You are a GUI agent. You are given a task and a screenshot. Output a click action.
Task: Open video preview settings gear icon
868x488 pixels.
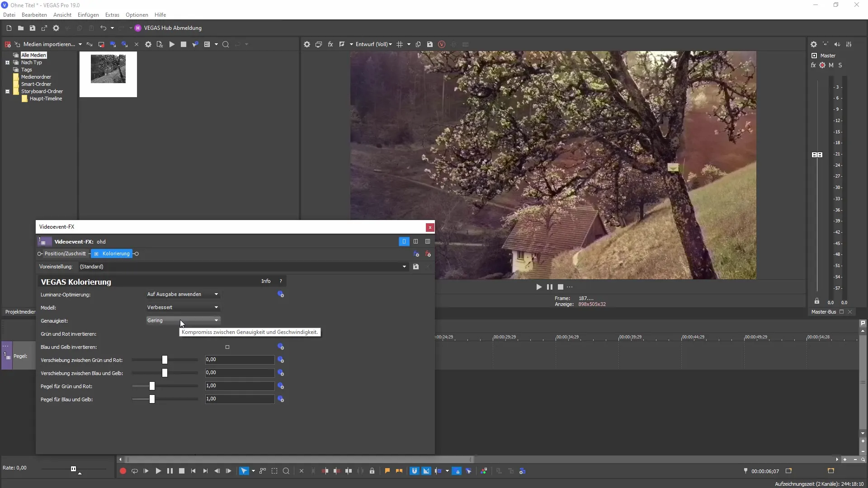307,44
